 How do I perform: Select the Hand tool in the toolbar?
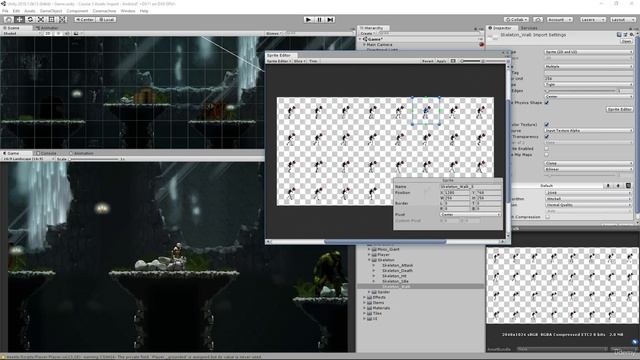click(x=8, y=19)
